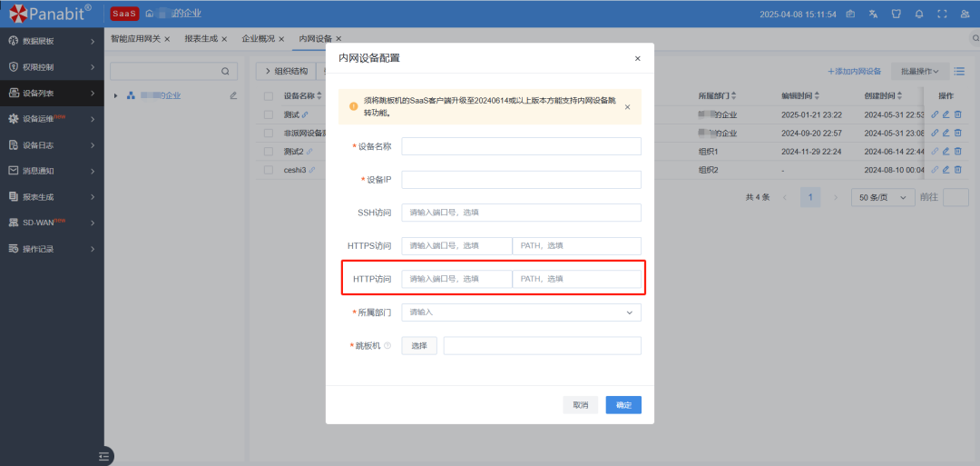Viewport: 980px width, 466px height.
Task: Click the 添加内网设备 link
Action: pyautogui.click(x=855, y=71)
